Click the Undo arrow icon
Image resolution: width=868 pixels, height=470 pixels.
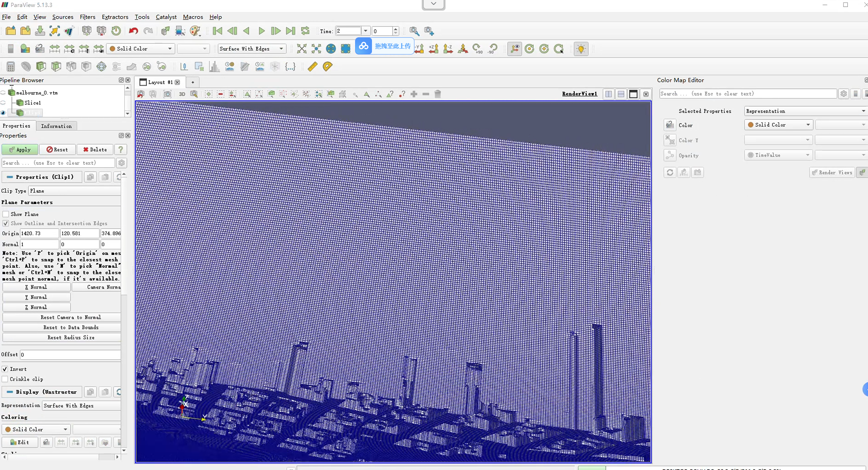pyautogui.click(x=133, y=31)
